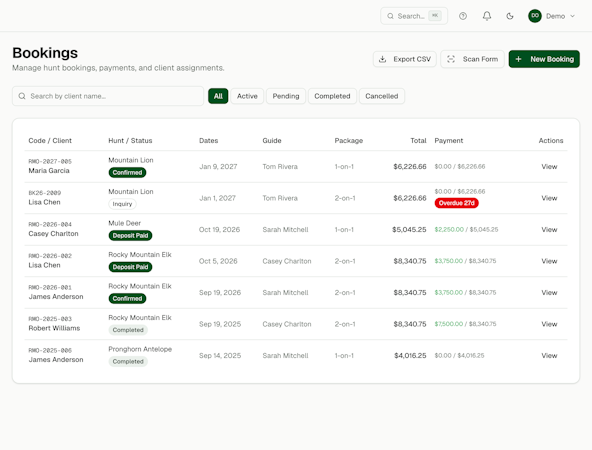Click the Scan Form scanner icon
This screenshot has width=592, height=450.
point(451,59)
